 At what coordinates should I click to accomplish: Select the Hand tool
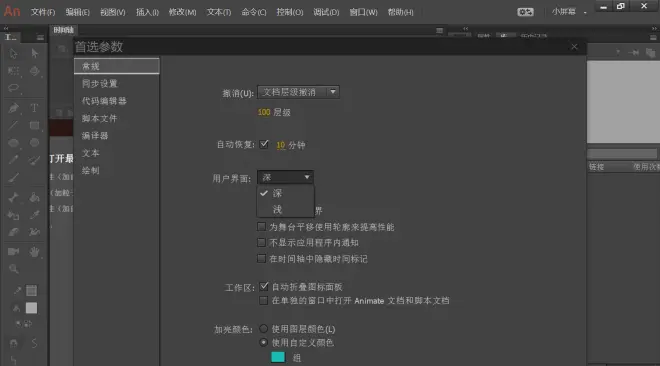click(x=35, y=252)
